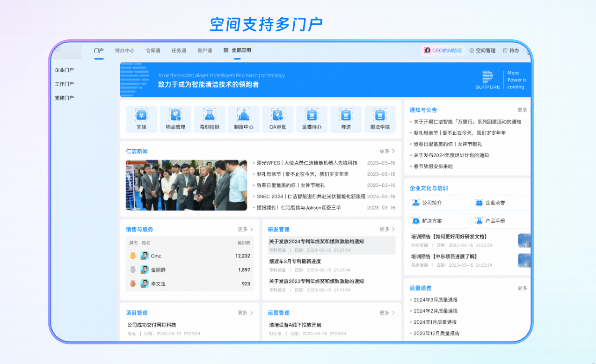Click the blue banner 致力于成为智能清洁技术的领跑者
The height and width of the screenshot is (364, 596).
point(326,80)
